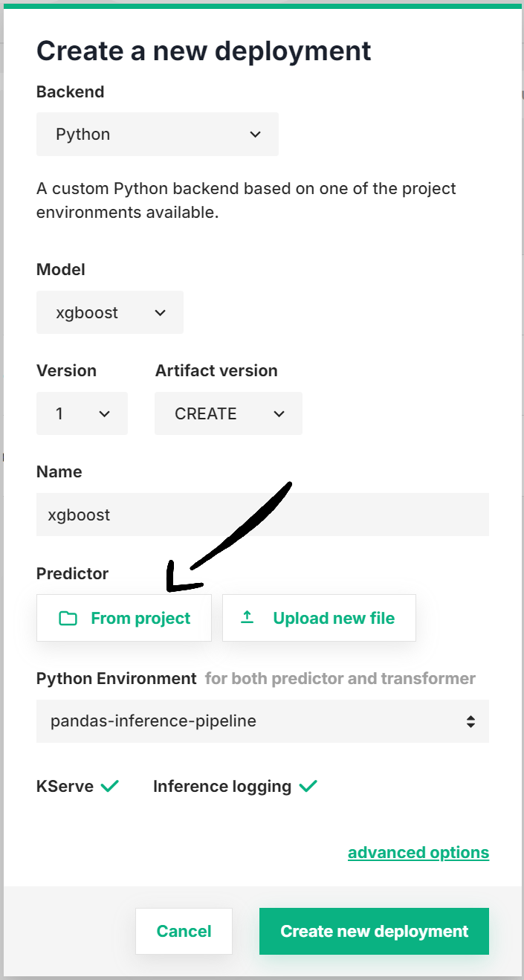Click the Name field containing xgboost
The width and height of the screenshot is (524, 980).
tap(262, 514)
